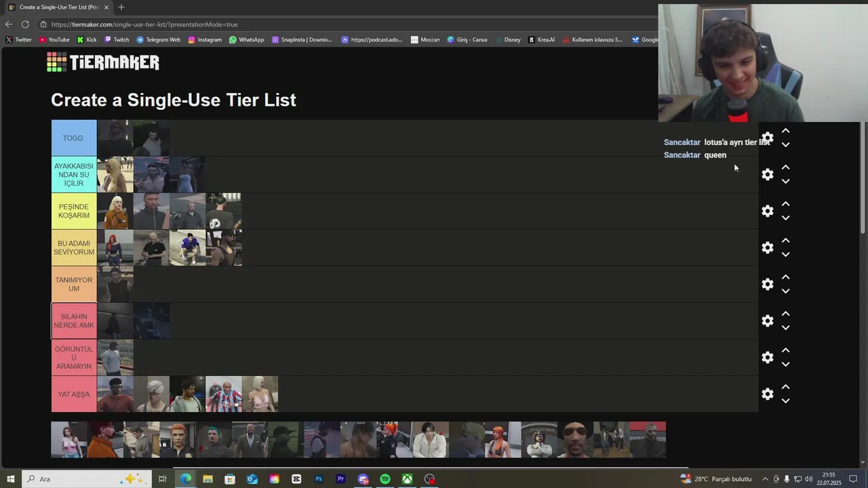868x488 pixels.
Task: Open settings gear for AYAKKABISINDAN SU İÇİLİR tier
Action: pos(767,174)
